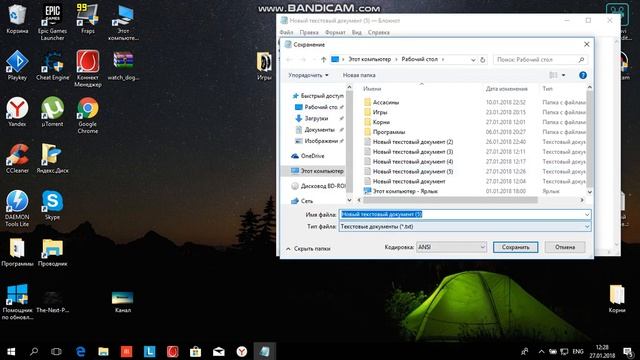640x360 pixels.
Task: Select Новый текстовый документ (4) file
Action: click(x=409, y=162)
